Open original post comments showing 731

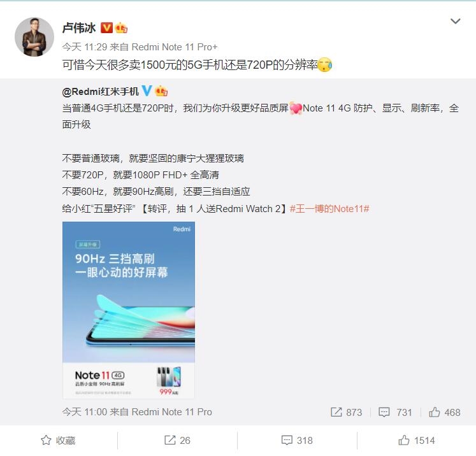[395, 412]
